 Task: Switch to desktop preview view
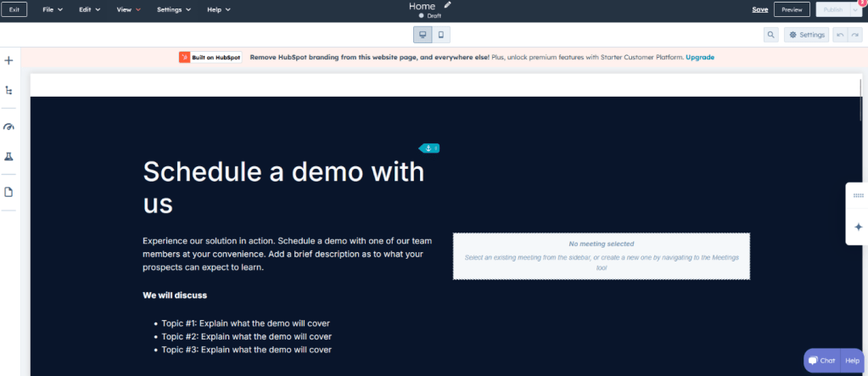[422, 35]
